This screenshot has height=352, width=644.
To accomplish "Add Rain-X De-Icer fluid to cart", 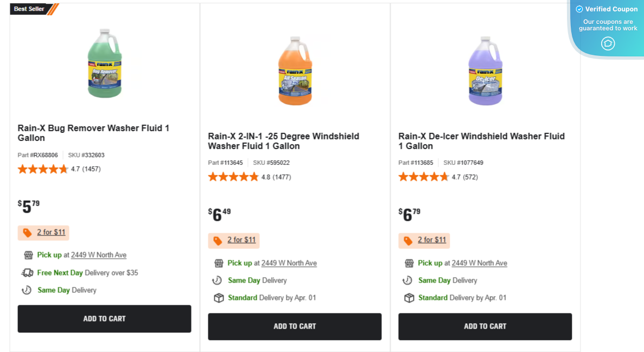I will click(x=485, y=327).
